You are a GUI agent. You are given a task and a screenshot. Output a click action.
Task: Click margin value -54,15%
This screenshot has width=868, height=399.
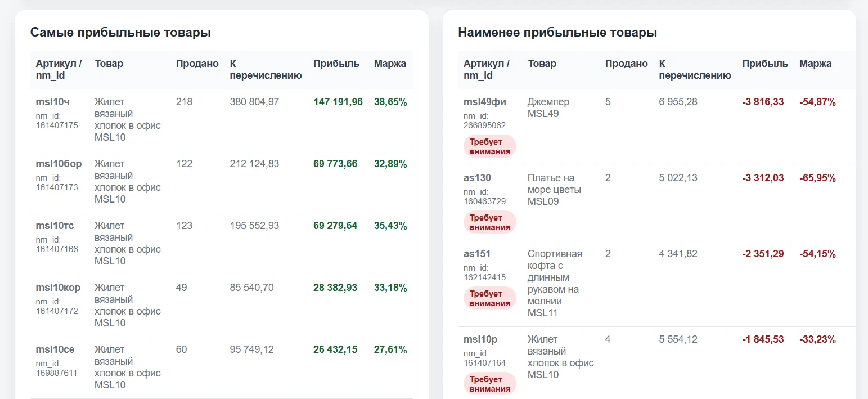tap(817, 254)
